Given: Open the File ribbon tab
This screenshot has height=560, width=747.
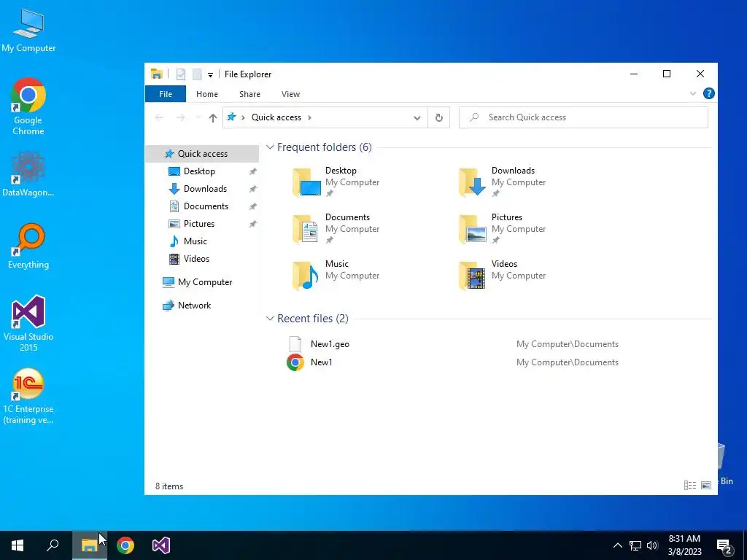Looking at the screenshot, I should (x=166, y=94).
